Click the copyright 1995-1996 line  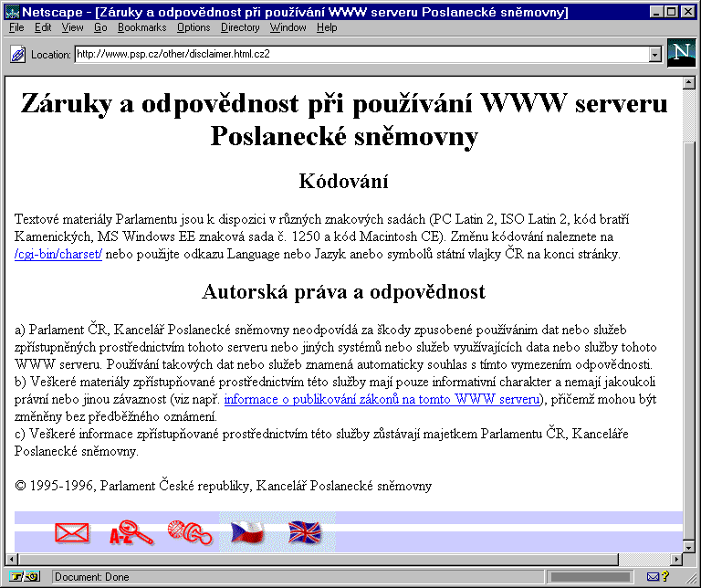[223, 486]
